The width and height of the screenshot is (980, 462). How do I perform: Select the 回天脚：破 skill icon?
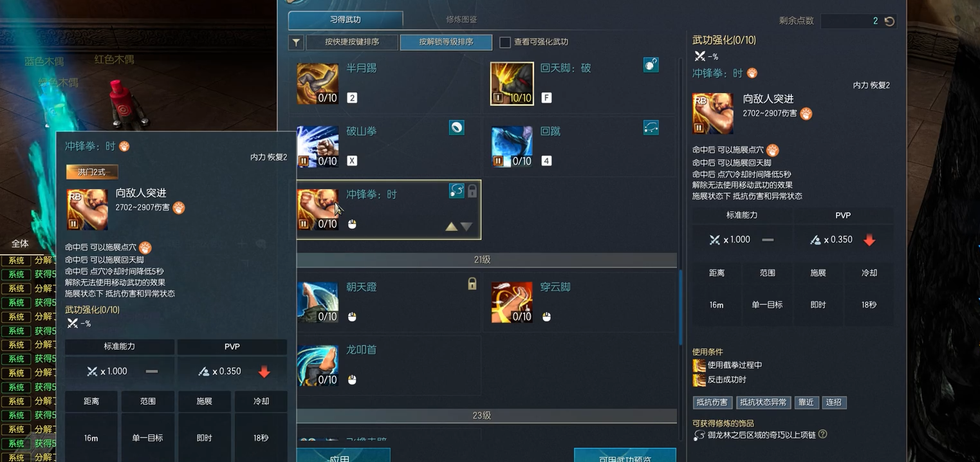pyautogui.click(x=512, y=84)
